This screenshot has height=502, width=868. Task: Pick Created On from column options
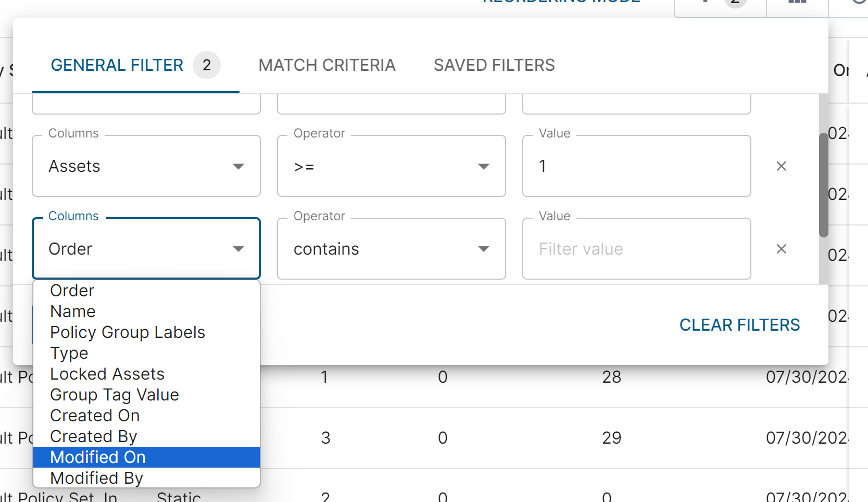tap(95, 416)
